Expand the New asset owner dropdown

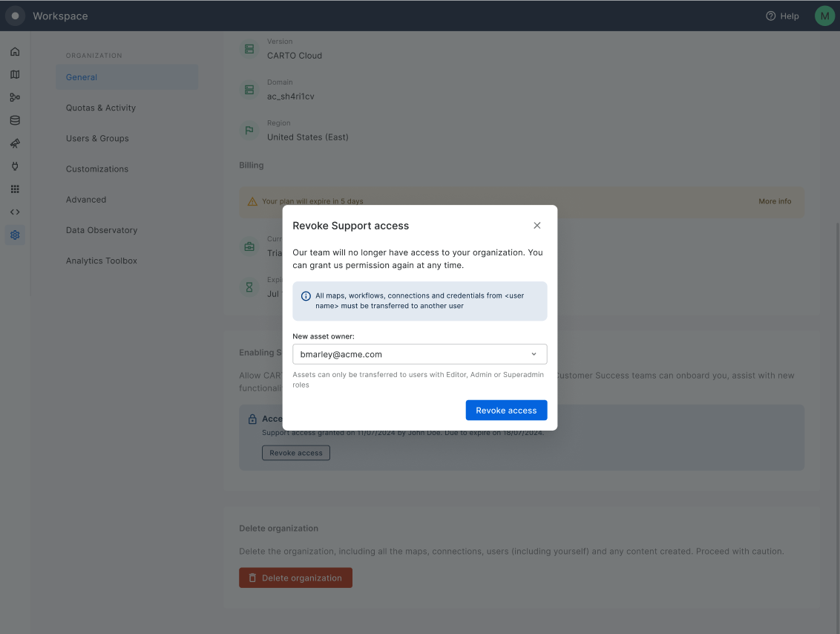coord(420,354)
